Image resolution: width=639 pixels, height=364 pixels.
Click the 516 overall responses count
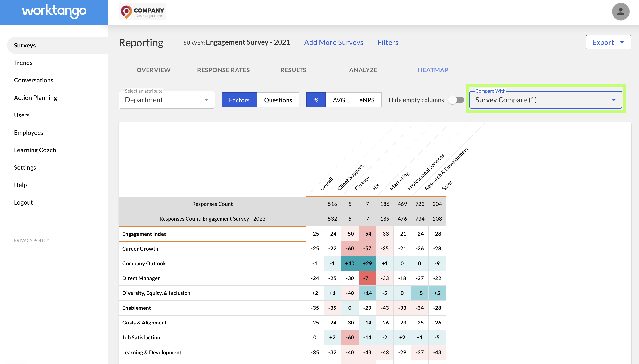point(332,204)
